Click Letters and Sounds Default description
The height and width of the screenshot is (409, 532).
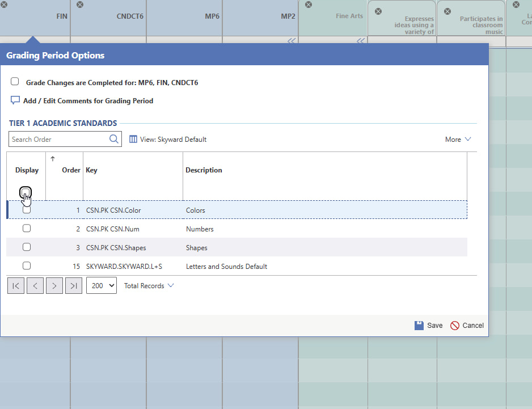[226, 266]
